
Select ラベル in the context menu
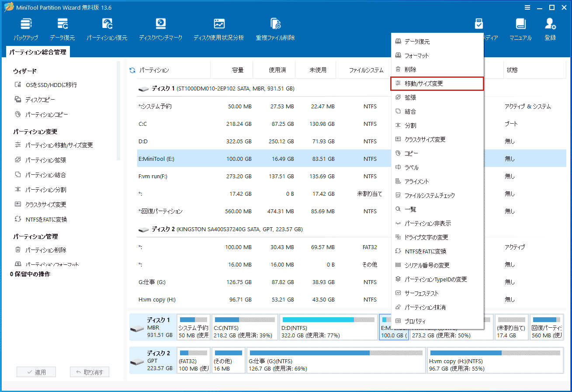point(437,167)
